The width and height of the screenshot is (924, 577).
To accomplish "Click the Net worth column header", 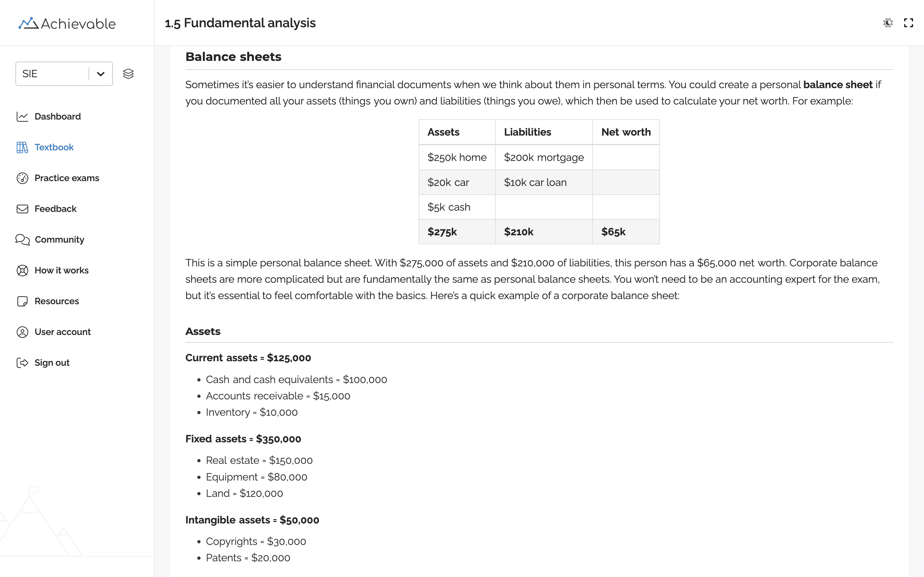I will click(626, 132).
